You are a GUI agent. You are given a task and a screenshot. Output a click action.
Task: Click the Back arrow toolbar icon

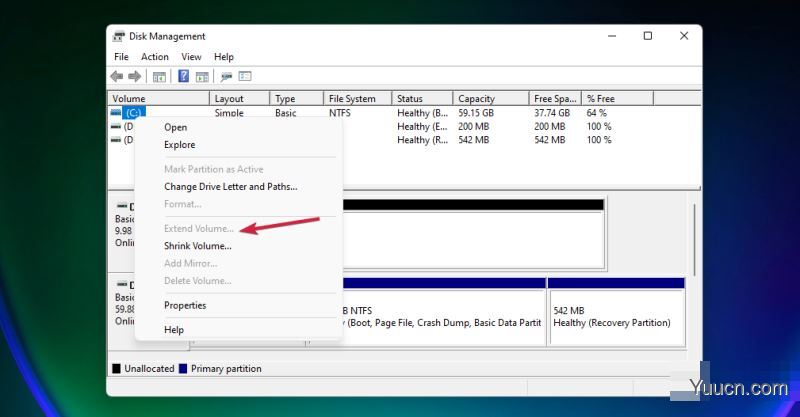click(x=117, y=77)
